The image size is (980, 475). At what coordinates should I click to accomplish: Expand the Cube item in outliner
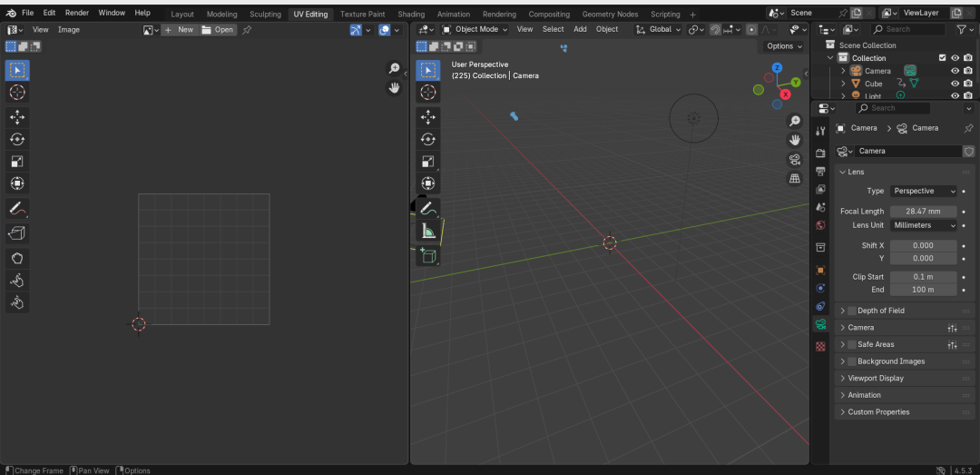tap(842, 84)
